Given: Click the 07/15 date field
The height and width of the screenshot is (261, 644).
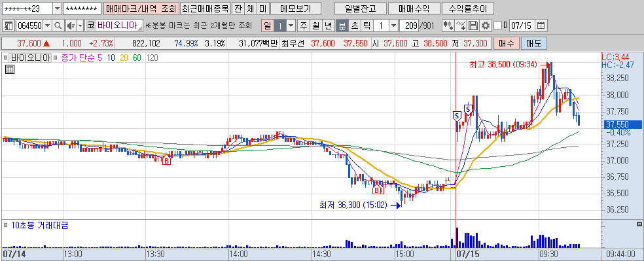Looking at the screenshot, I should tap(522, 26).
